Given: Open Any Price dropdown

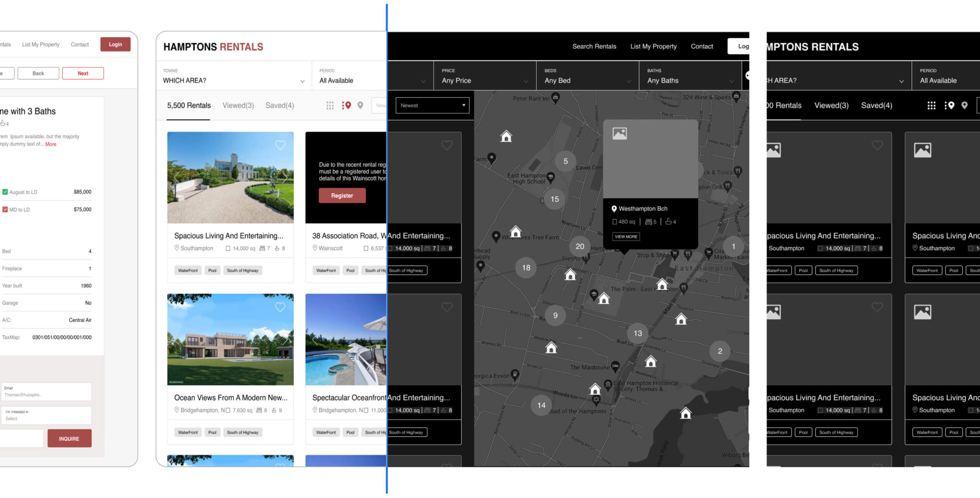Looking at the screenshot, I should [x=485, y=76].
